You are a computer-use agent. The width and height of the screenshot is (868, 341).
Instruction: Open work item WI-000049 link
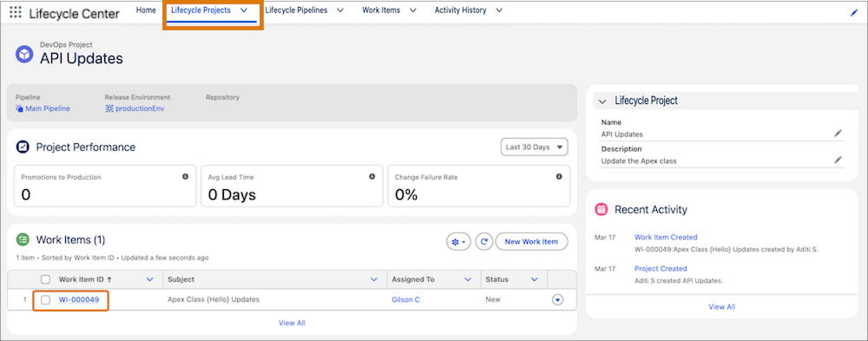click(79, 299)
